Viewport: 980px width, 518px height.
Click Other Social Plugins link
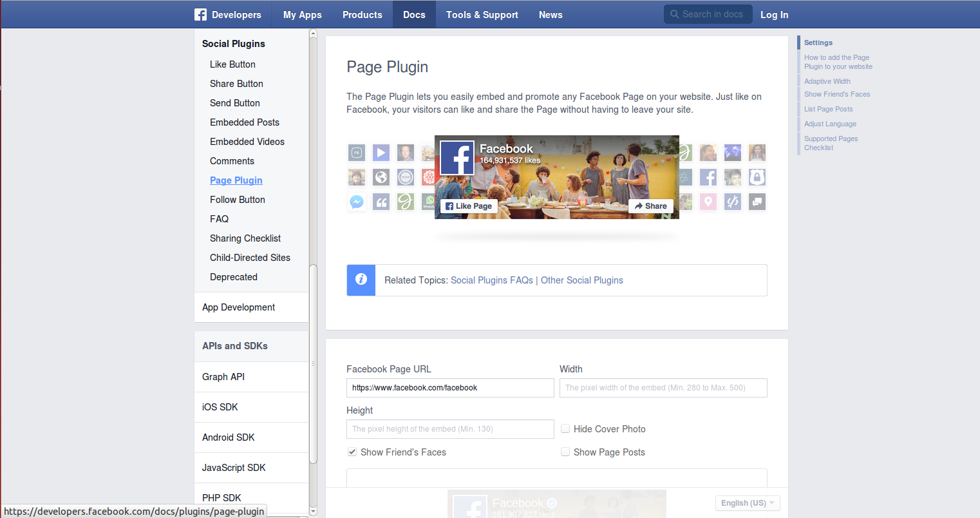582,280
